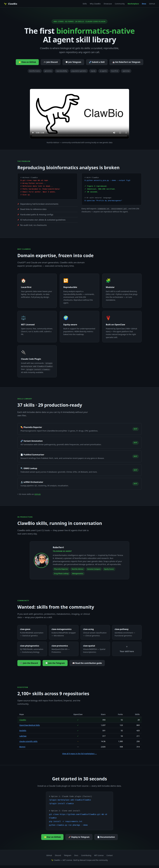Select Community in the top navigation

[120, 4]
